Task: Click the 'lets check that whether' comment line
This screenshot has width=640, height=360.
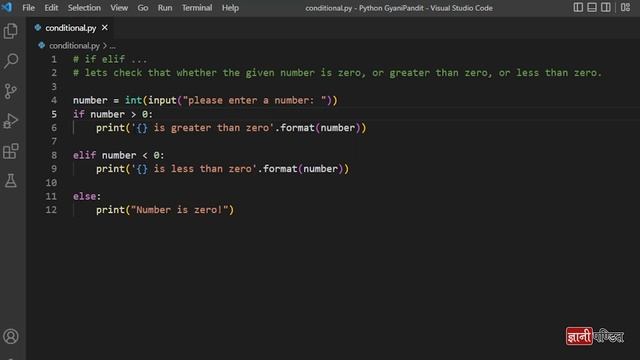Action: [337, 73]
